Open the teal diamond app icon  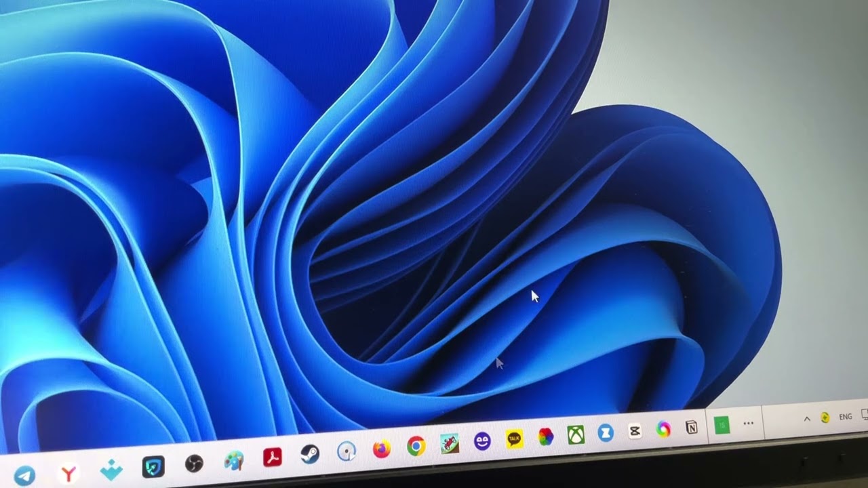click(x=111, y=469)
